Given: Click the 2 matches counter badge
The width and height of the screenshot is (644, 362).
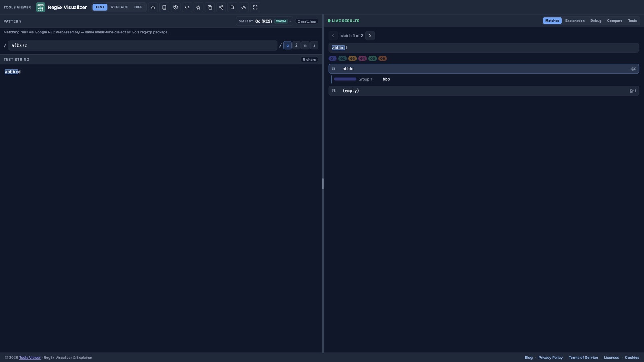Looking at the screenshot, I should click(x=307, y=21).
